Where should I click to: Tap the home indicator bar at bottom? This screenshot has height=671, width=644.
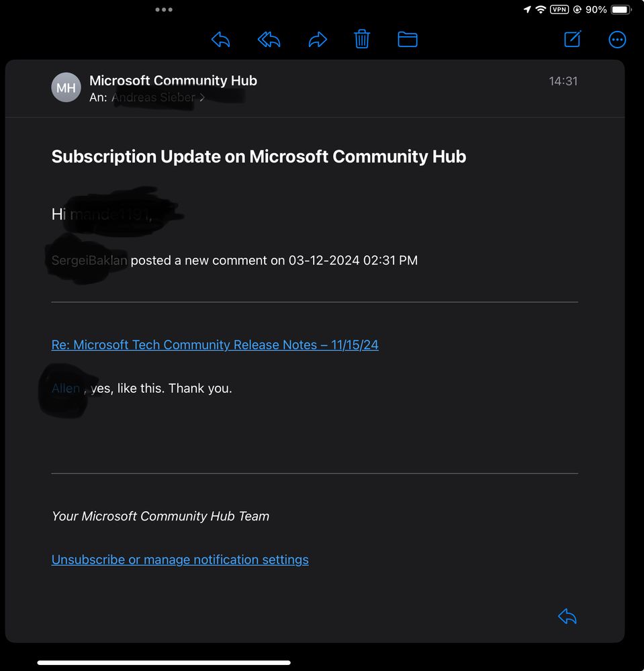[164, 662]
